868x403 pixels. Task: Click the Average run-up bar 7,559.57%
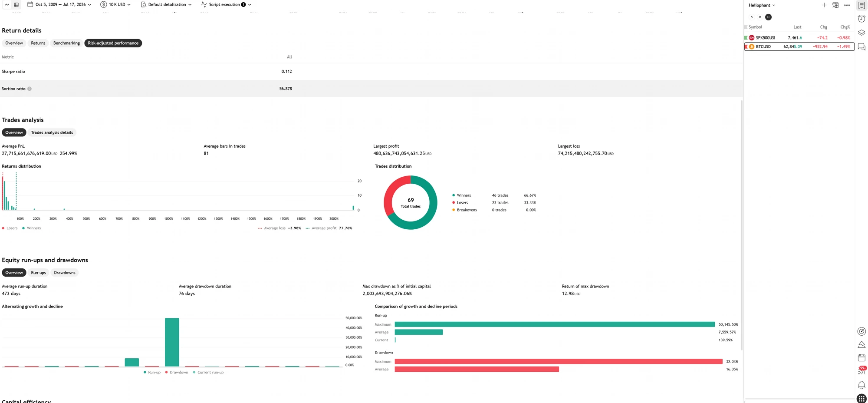point(419,332)
